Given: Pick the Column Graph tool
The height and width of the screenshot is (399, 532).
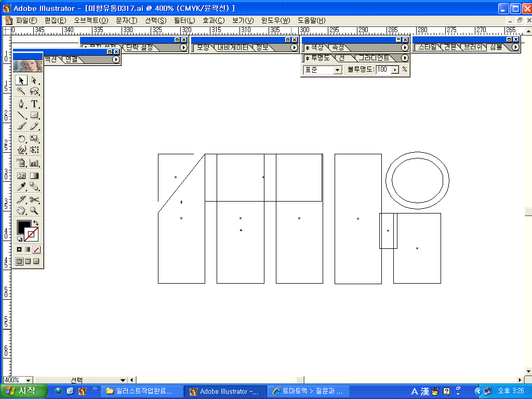Looking at the screenshot, I should (x=34, y=163).
